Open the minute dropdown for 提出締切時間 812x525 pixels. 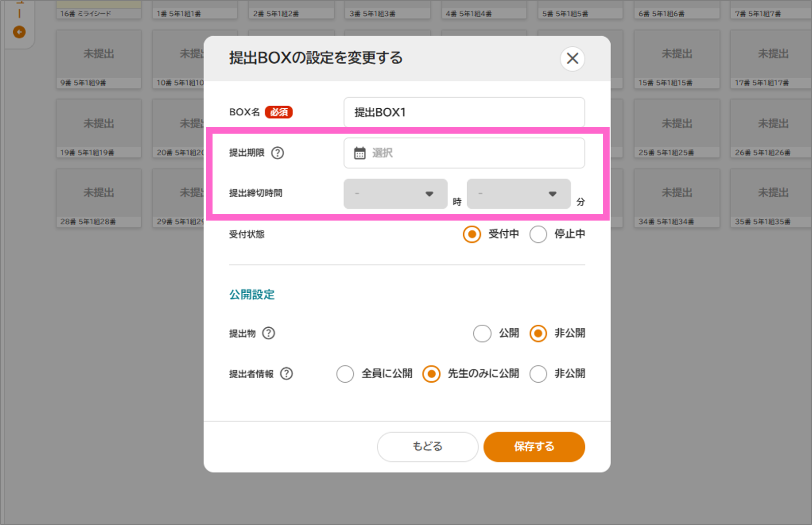coord(518,194)
